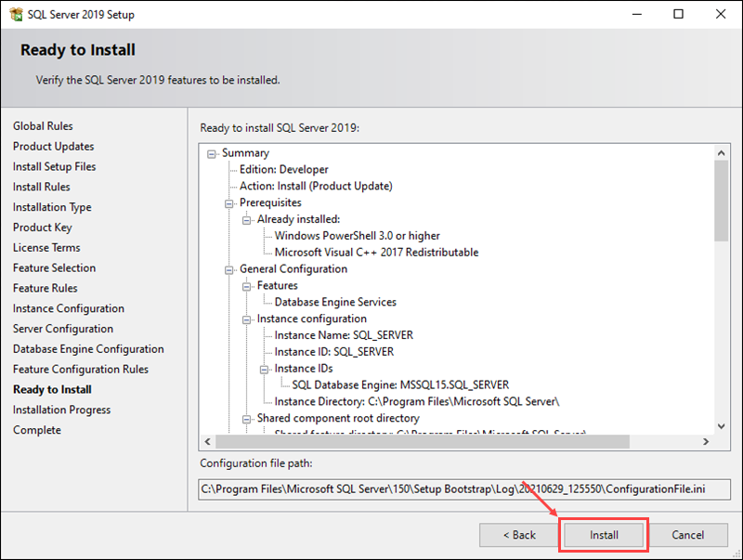Select Global Rules in the sidebar
This screenshot has height=560, width=743.
click(43, 126)
